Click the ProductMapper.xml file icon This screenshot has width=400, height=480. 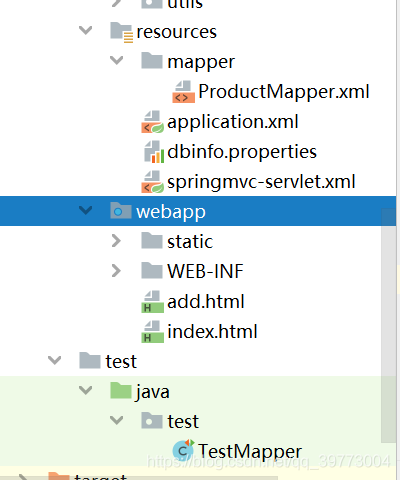pos(183,92)
